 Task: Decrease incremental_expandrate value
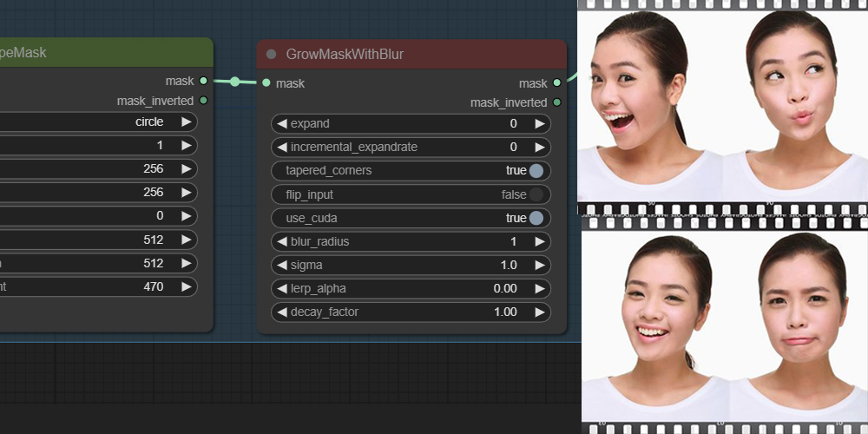point(282,148)
